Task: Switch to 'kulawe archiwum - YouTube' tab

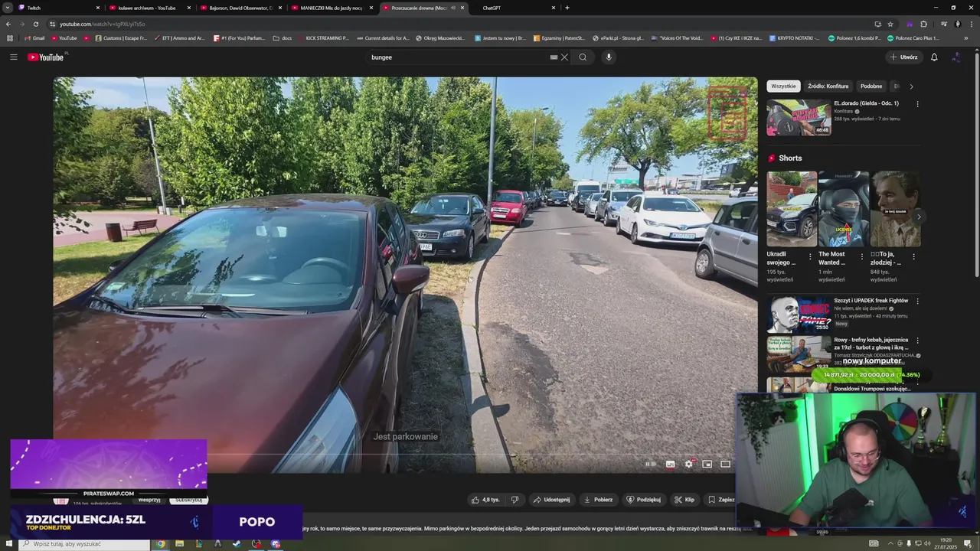Action: click(x=149, y=8)
